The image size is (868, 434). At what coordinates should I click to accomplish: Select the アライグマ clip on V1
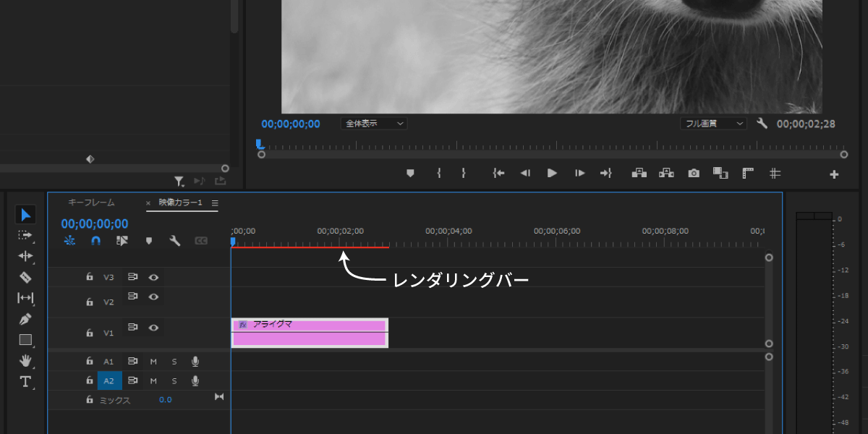click(310, 333)
